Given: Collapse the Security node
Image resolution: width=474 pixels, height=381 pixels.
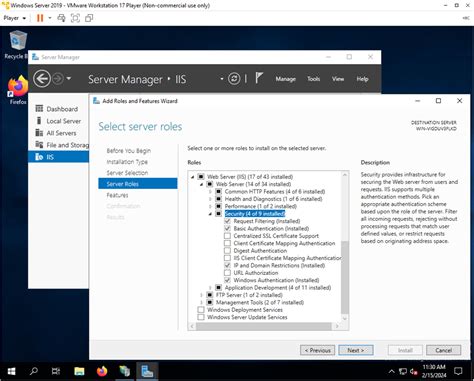Looking at the screenshot, I should 210,214.
